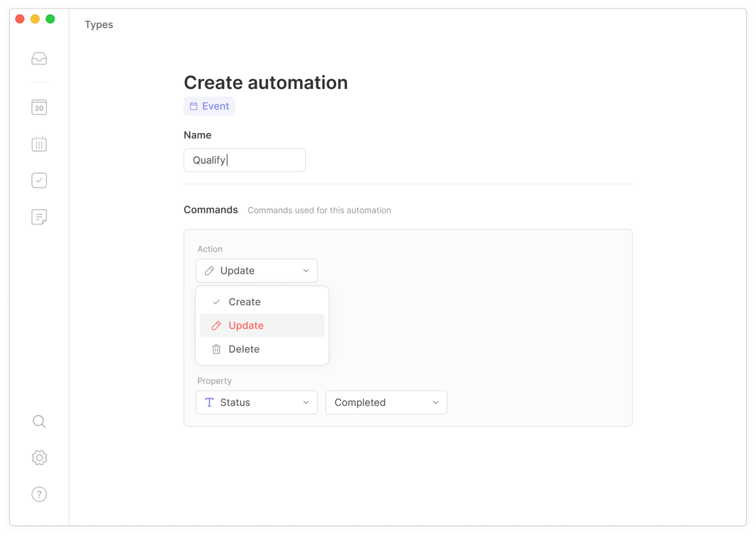Open the help question mark icon
The height and width of the screenshot is (536, 756).
pyautogui.click(x=39, y=494)
